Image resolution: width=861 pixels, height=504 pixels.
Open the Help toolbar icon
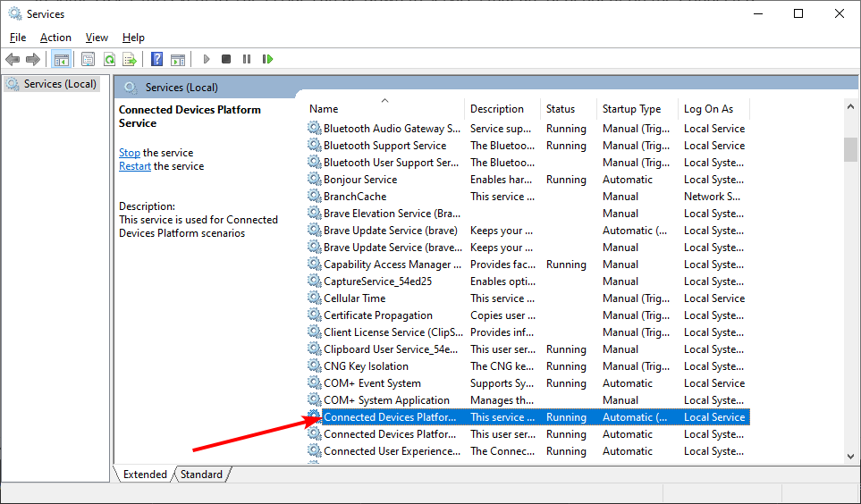click(157, 59)
